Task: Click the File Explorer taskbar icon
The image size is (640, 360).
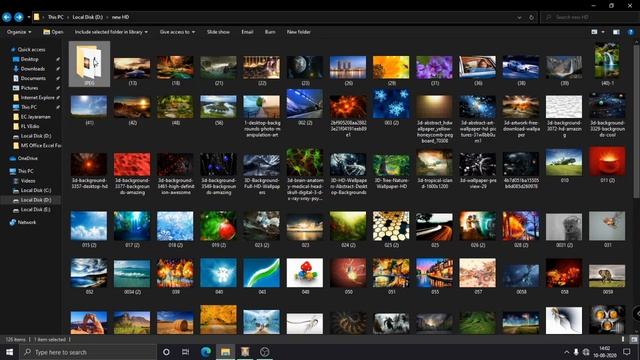Action: (x=225, y=352)
